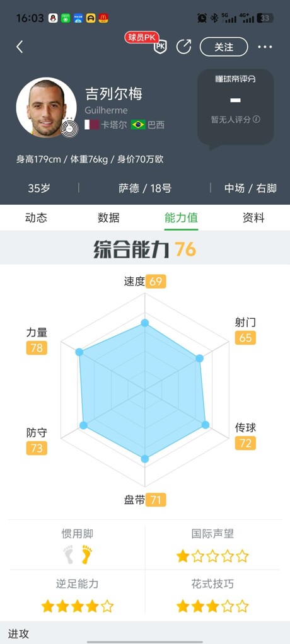Follow the player with the 关注 button
Screen dimensions: 290x644
[224, 47]
